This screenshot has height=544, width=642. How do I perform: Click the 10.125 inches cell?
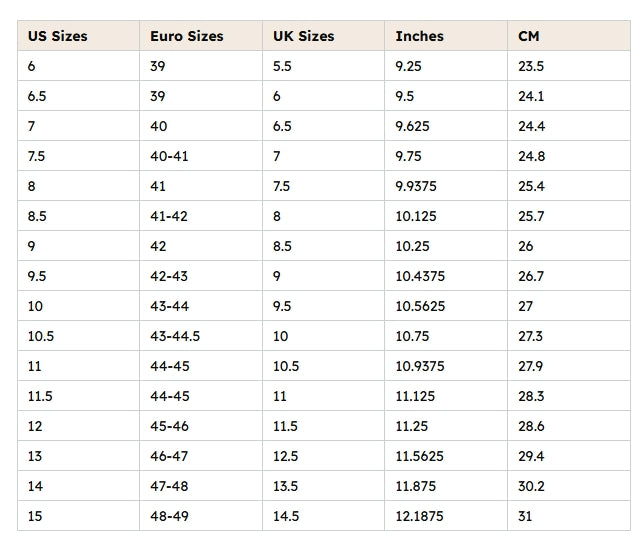click(446, 216)
